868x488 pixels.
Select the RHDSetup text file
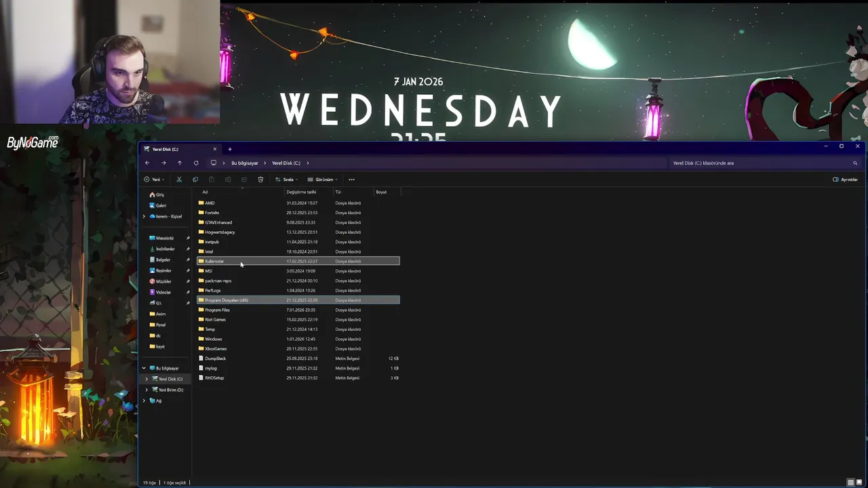[298, 378]
